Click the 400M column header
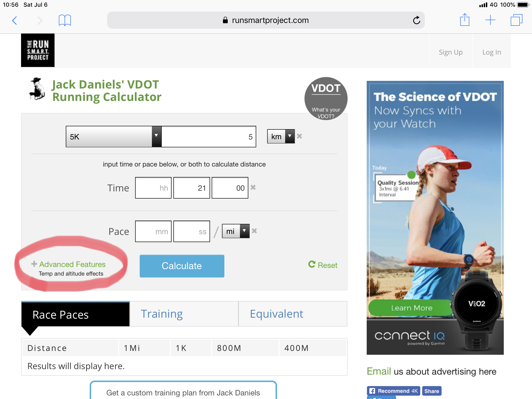The height and width of the screenshot is (399, 532). 313,348
